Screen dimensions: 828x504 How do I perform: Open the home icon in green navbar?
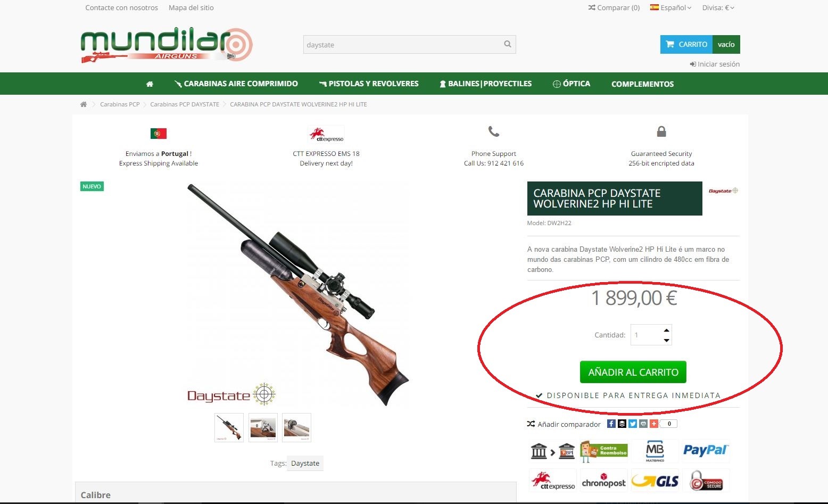coord(150,84)
